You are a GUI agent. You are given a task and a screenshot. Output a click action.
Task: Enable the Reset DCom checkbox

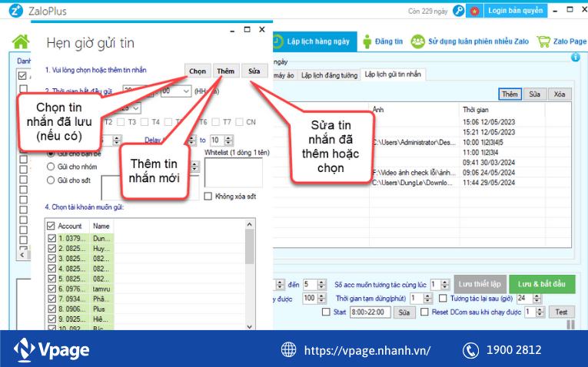(x=424, y=312)
